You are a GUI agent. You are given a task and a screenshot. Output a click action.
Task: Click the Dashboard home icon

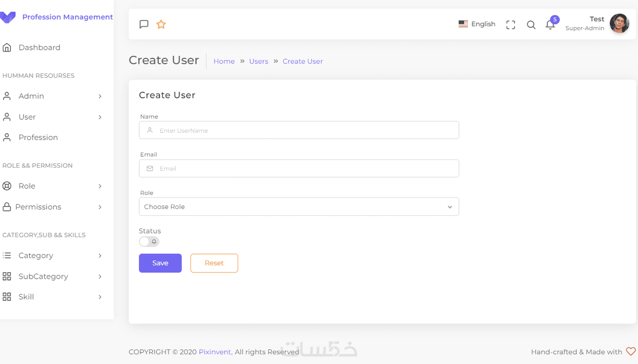tap(7, 48)
